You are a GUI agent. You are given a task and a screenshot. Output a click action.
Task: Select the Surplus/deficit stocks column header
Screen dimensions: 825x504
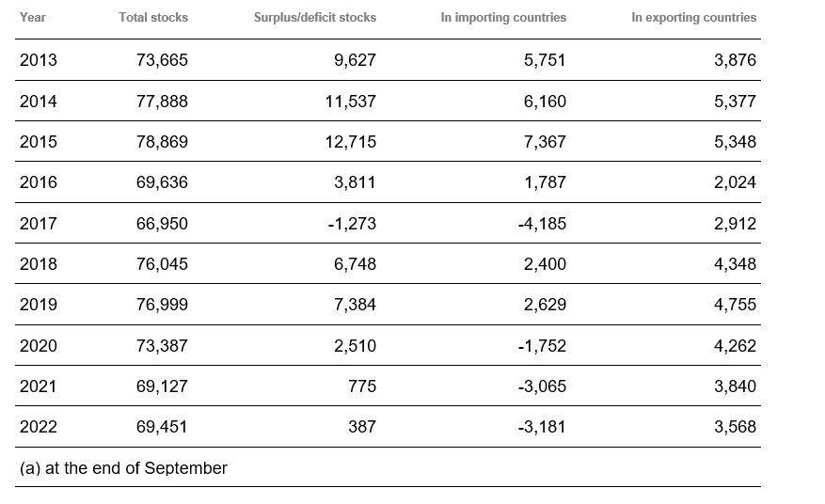(314, 17)
